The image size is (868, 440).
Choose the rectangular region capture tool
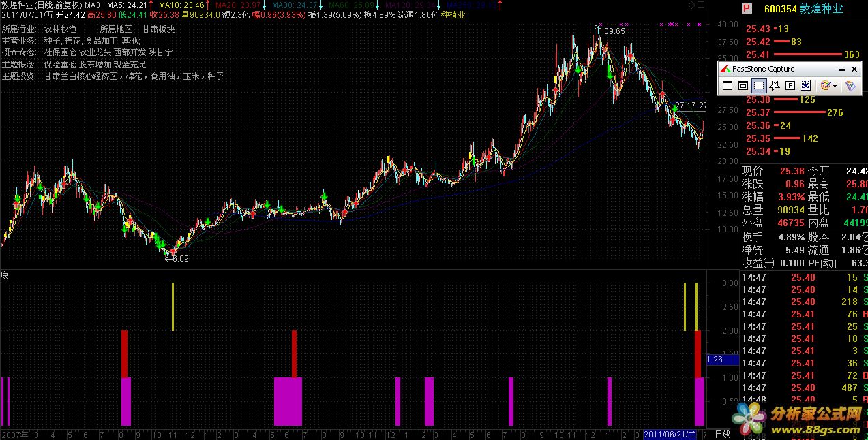[758, 86]
